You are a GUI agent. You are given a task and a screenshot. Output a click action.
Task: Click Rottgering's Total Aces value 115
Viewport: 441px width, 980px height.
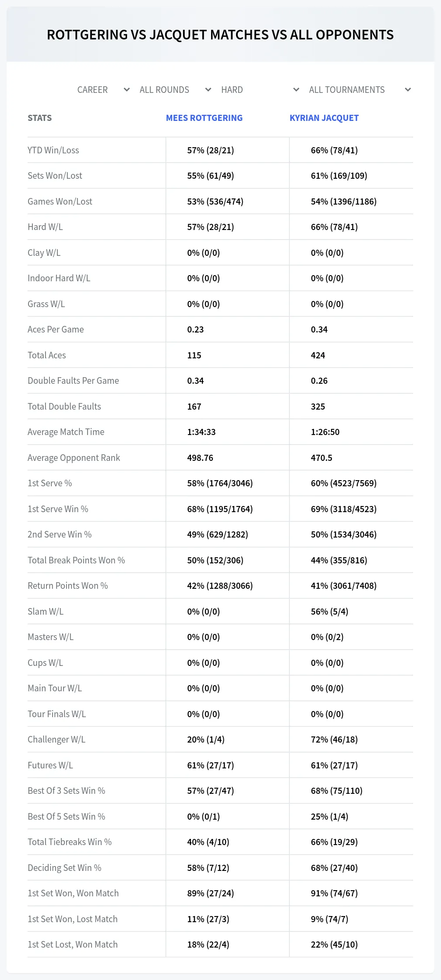coord(194,355)
